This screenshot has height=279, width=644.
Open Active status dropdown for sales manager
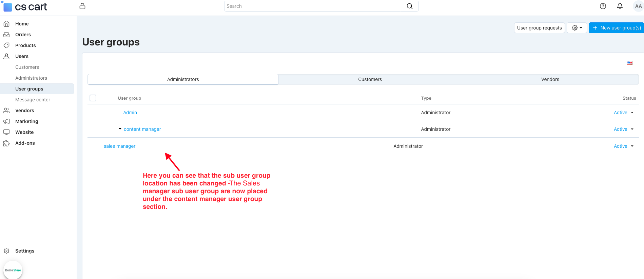point(623,146)
